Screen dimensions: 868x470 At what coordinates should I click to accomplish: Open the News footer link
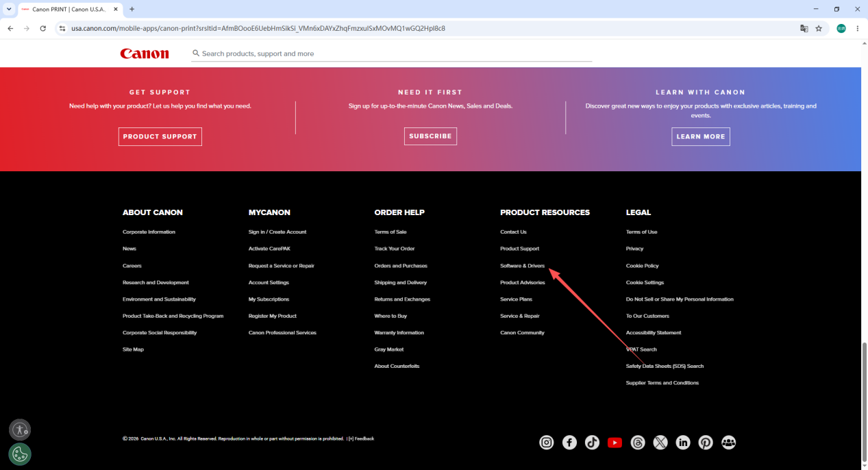(129, 249)
